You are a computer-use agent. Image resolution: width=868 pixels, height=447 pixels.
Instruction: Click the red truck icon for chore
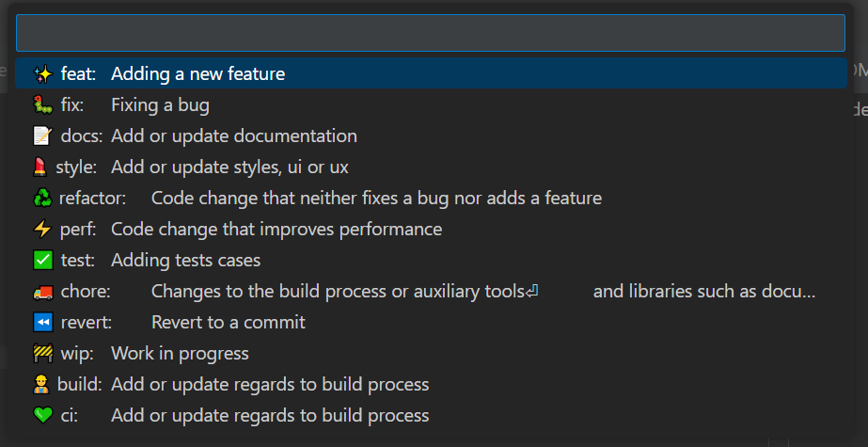[42, 291]
